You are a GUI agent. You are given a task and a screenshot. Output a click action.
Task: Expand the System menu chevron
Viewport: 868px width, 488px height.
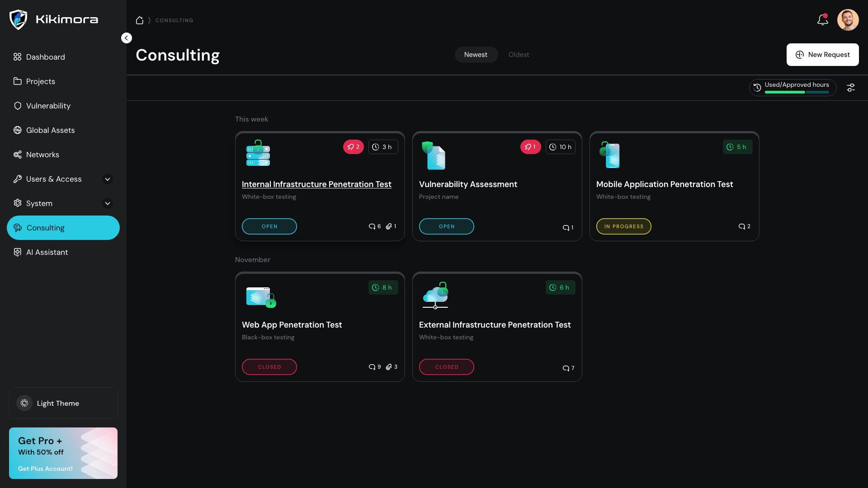tap(108, 203)
